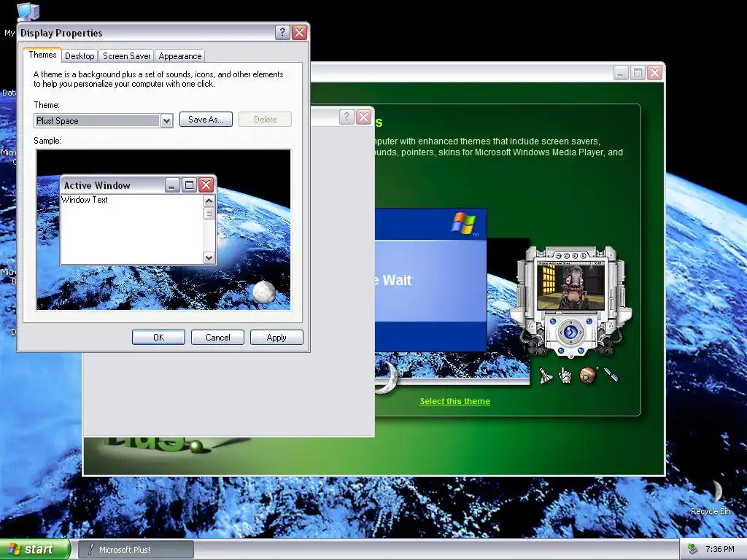Click OK in Display Properties

pyautogui.click(x=158, y=337)
